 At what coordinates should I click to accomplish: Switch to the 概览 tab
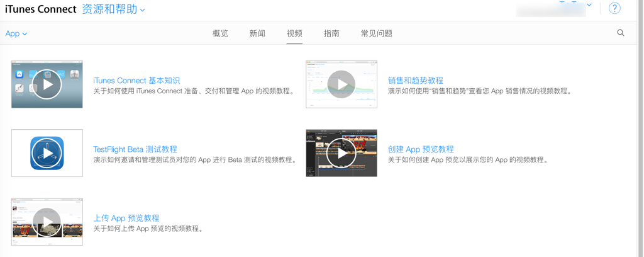point(220,34)
